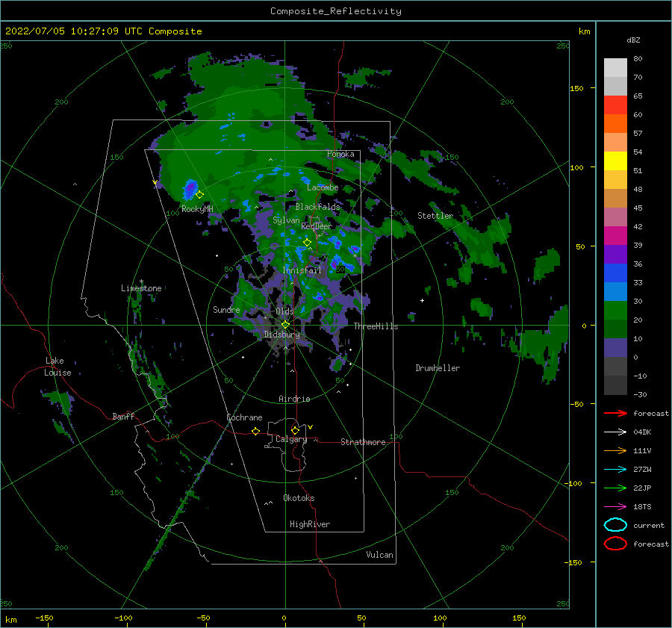The height and width of the screenshot is (628, 672).
Task: Select the magenta 42–39 dBZ swatch
Action: [x=615, y=236]
